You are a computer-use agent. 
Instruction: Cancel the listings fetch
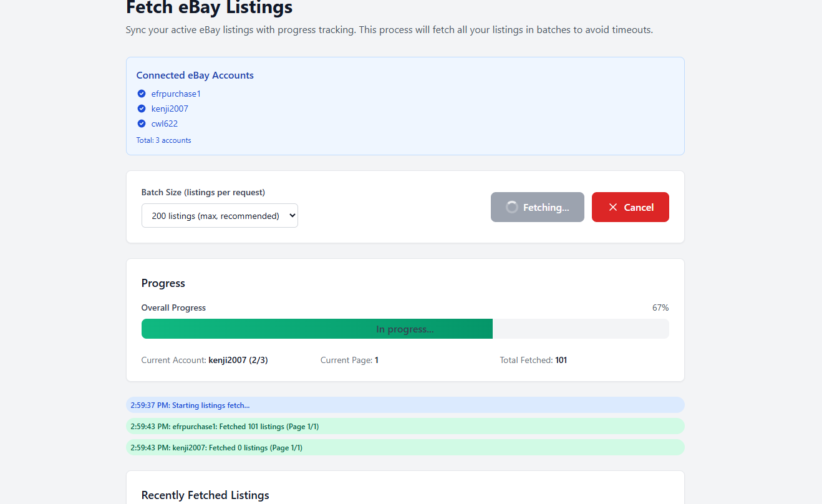tap(631, 207)
